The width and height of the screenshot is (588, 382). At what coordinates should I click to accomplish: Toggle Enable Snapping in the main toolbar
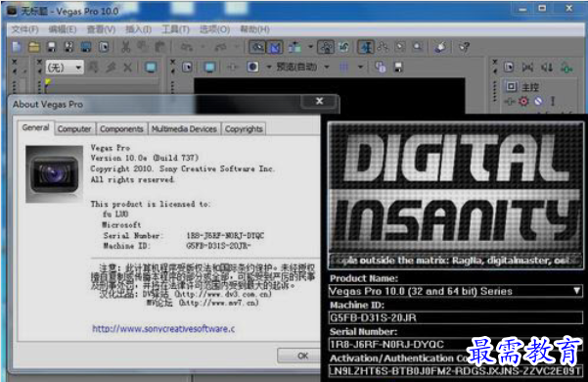(x=257, y=47)
